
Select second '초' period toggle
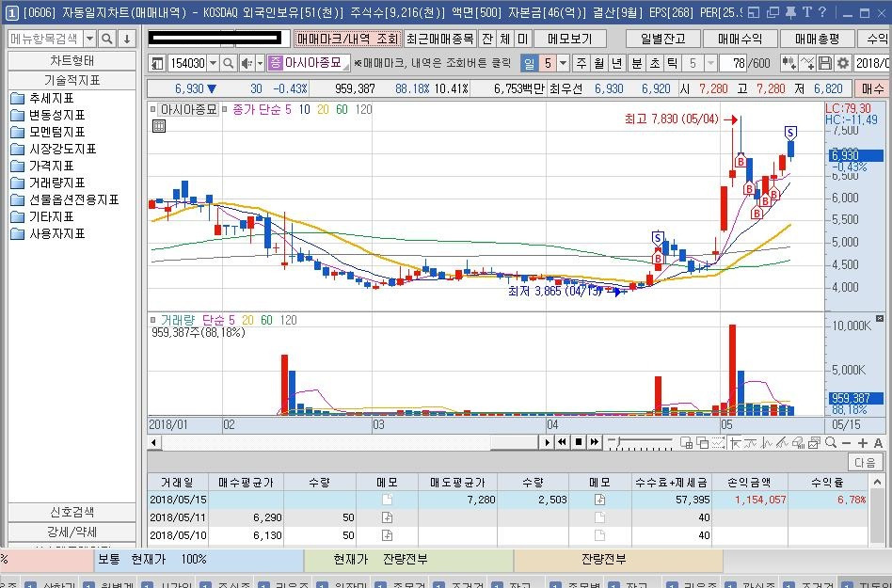pyautogui.click(x=655, y=63)
